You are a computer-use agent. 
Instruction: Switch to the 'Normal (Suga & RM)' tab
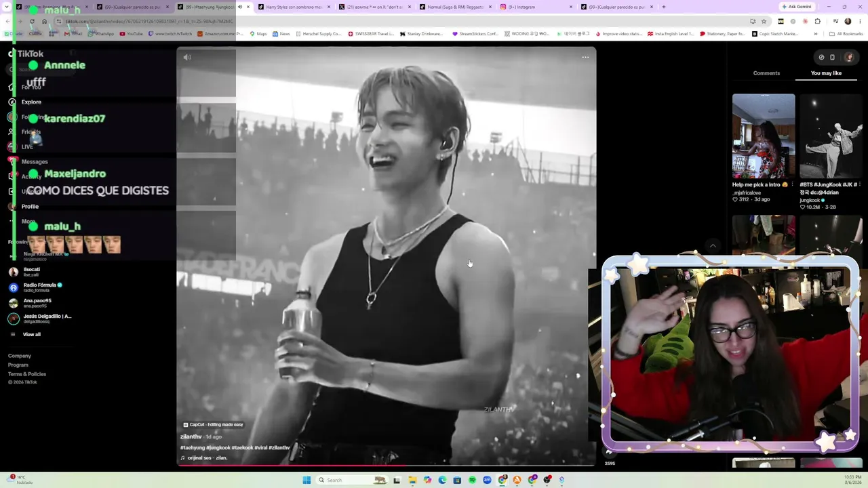point(456,7)
